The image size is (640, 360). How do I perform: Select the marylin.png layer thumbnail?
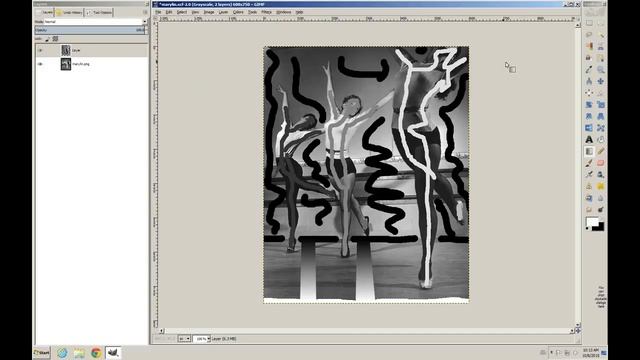pos(66,64)
